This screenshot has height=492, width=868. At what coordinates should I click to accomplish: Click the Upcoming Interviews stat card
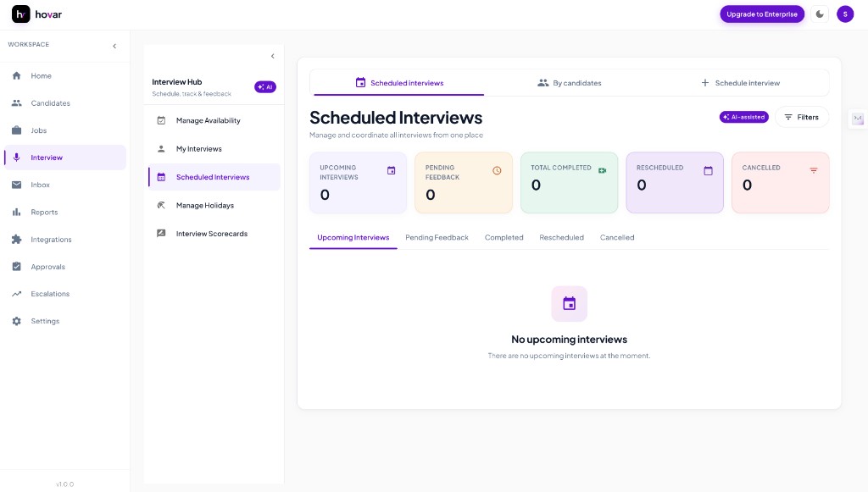tap(359, 182)
